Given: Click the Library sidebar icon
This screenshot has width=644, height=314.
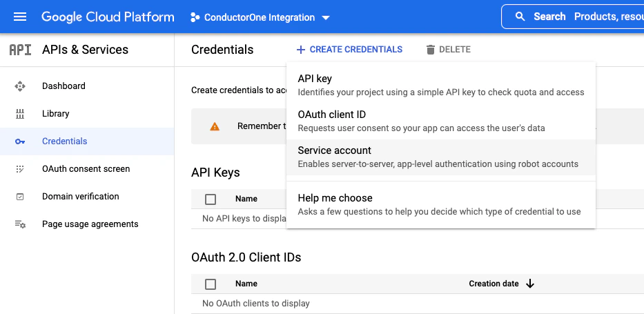Looking at the screenshot, I should pos(20,114).
